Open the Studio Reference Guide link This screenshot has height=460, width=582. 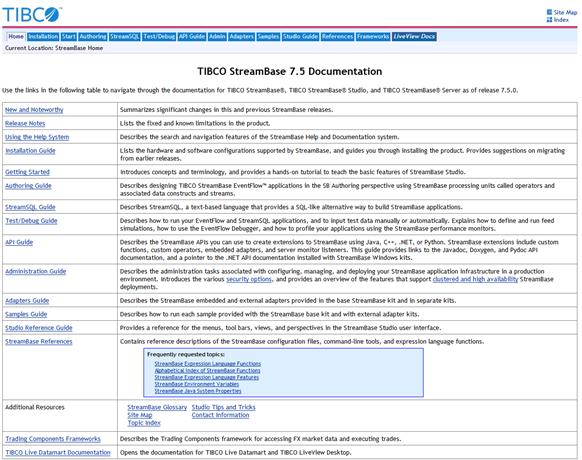[39, 328]
